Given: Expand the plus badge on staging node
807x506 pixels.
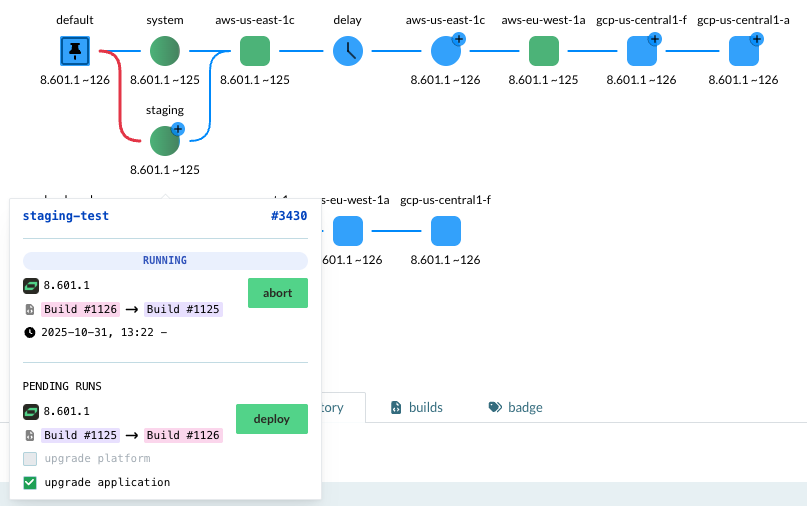Looking at the screenshot, I should click(x=178, y=129).
